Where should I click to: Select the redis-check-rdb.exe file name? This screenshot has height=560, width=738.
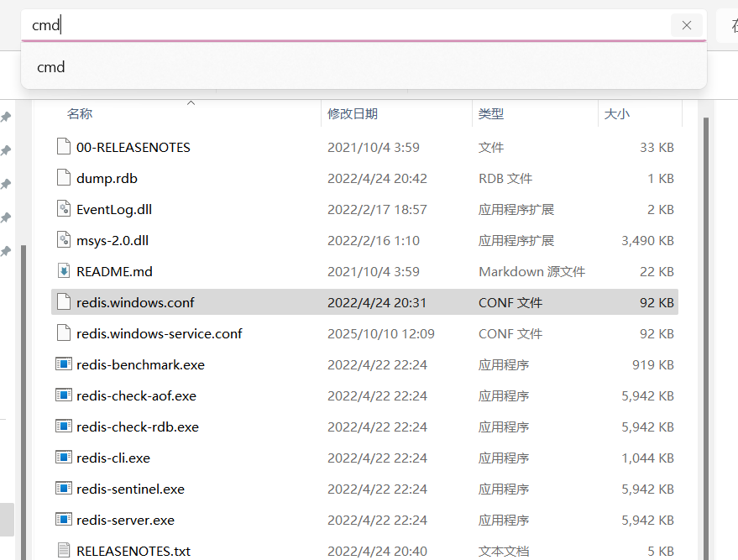[138, 427]
